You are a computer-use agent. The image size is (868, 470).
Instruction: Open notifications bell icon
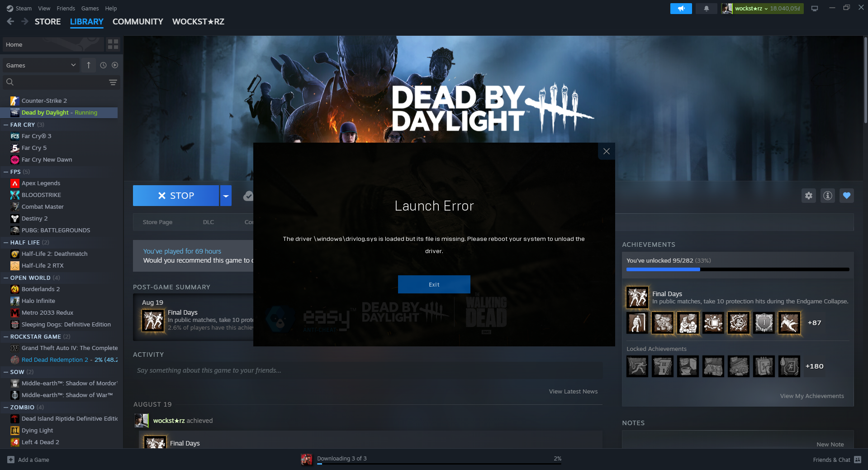707,9
